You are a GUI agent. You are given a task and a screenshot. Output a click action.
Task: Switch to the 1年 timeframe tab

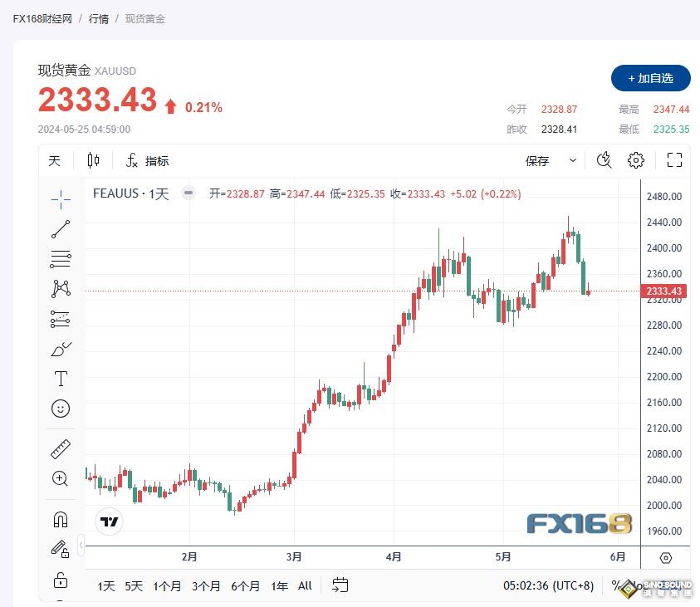(279, 585)
